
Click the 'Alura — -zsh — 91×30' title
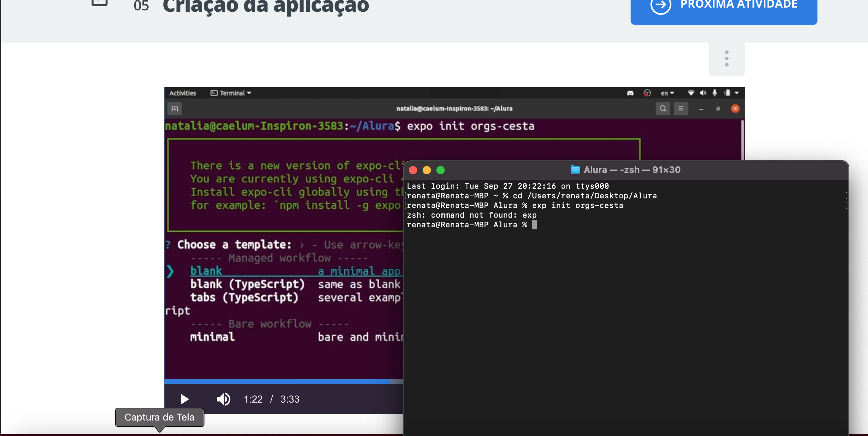pyautogui.click(x=632, y=170)
